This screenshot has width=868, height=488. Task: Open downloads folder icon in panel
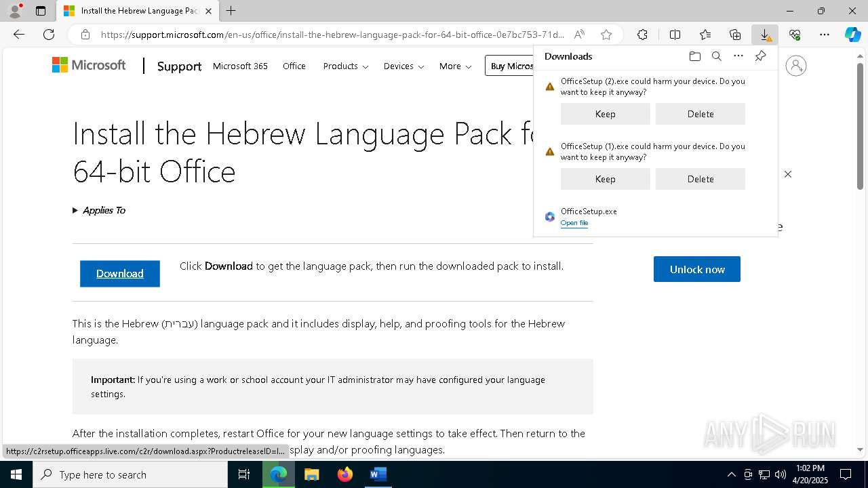pyautogui.click(x=695, y=56)
